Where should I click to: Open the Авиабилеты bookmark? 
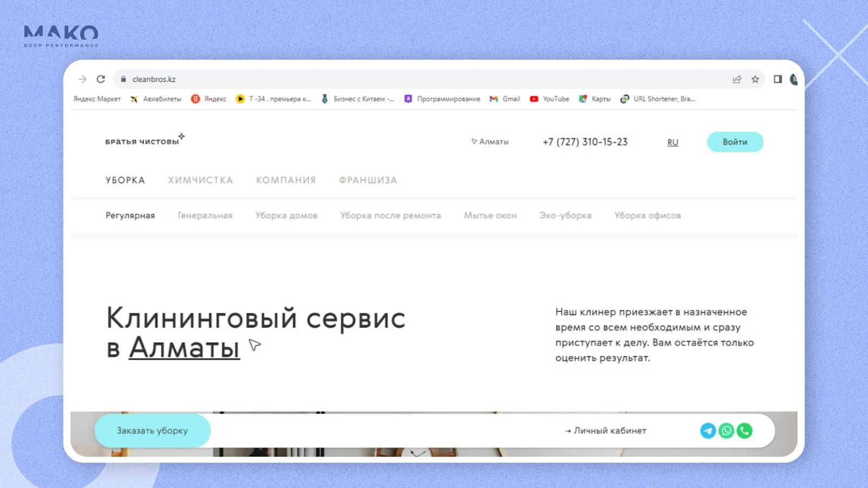pyautogui.click(x=156, y=99)
